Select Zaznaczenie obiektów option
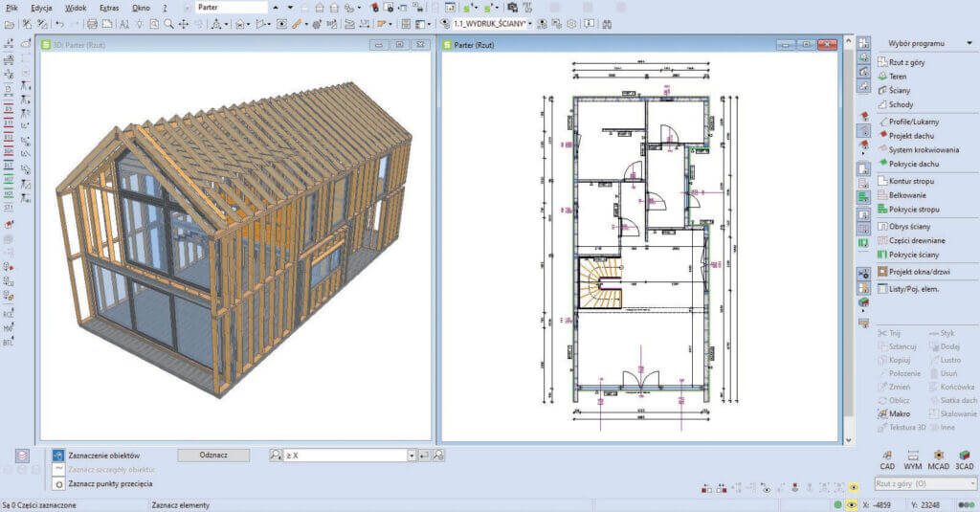 [x=97, y=456]
